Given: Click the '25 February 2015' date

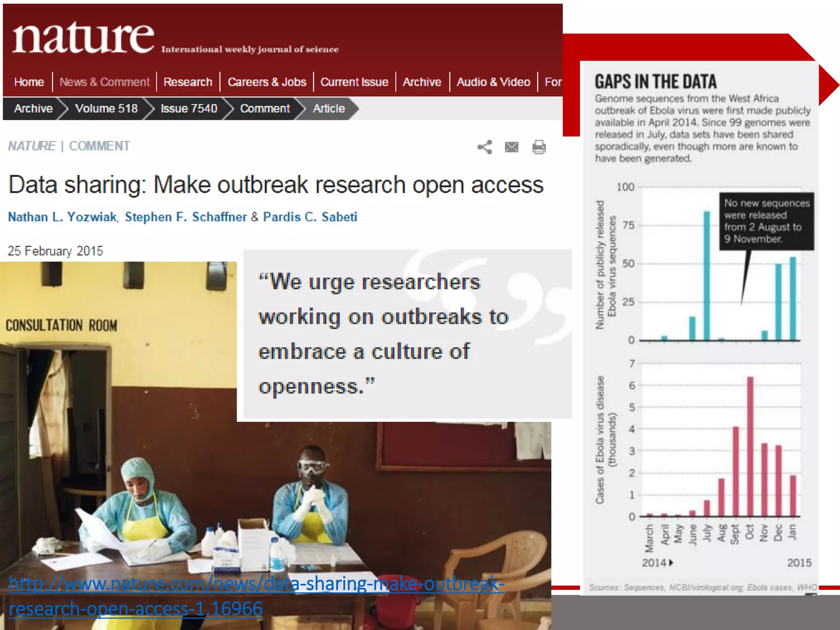Looking at the screenshot, I should 55,251.
